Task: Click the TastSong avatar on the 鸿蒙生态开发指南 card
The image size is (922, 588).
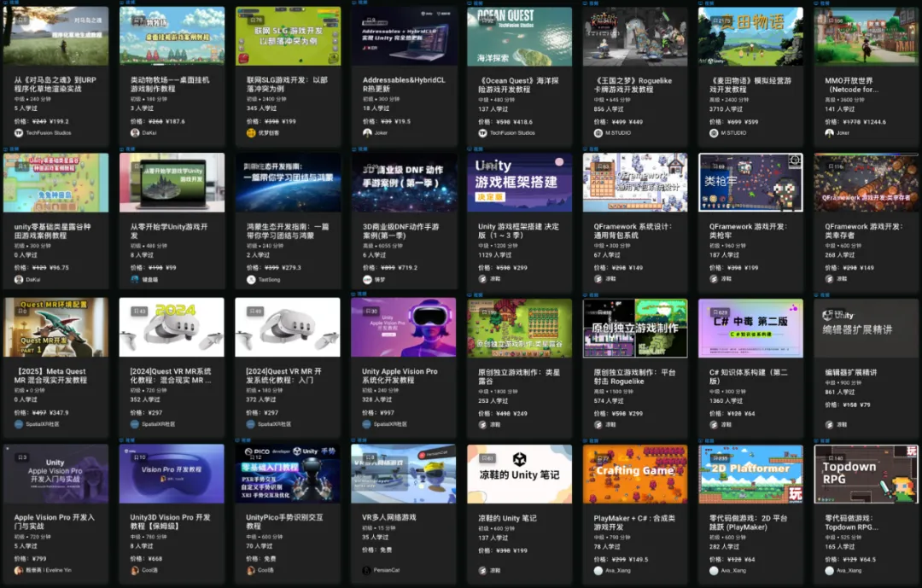Action: (x=250, y=279)
